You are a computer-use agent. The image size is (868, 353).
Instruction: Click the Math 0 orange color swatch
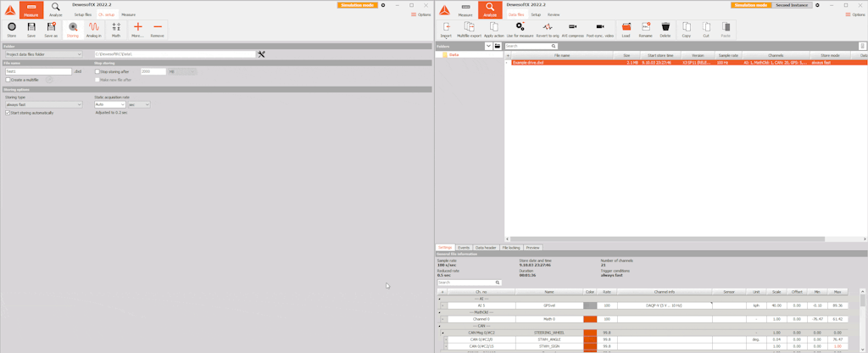(x=590, y=319)
